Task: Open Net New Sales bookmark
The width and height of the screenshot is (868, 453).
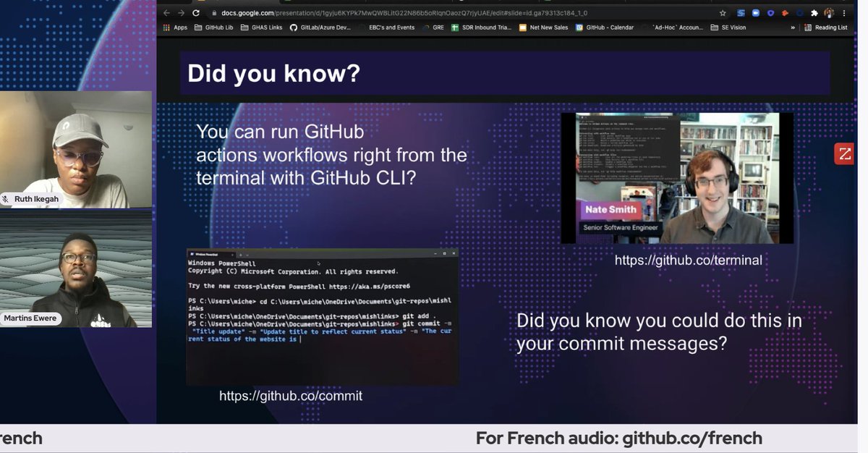Action: click(544, 27)
